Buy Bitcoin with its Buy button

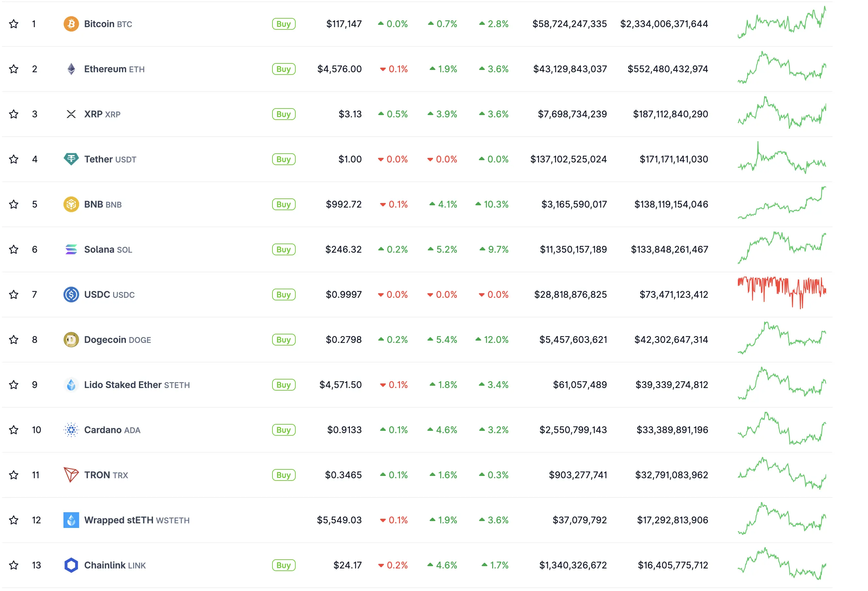tap(284, 24)
